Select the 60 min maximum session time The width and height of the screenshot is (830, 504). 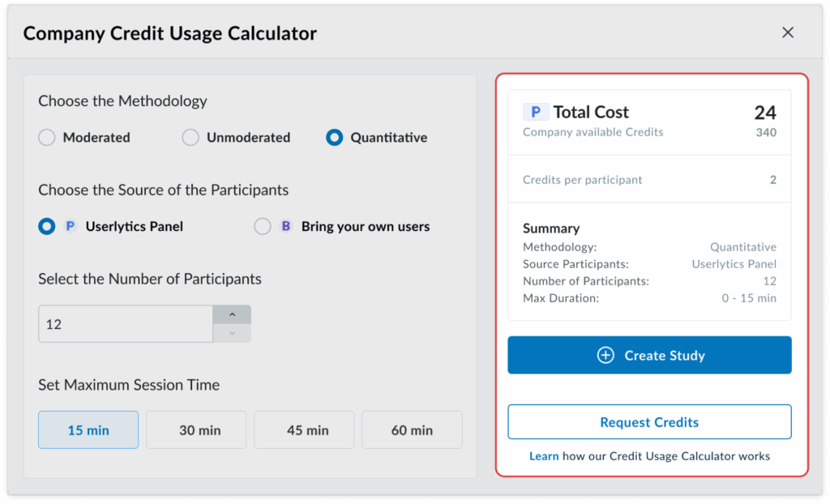(x=412, y=429)
